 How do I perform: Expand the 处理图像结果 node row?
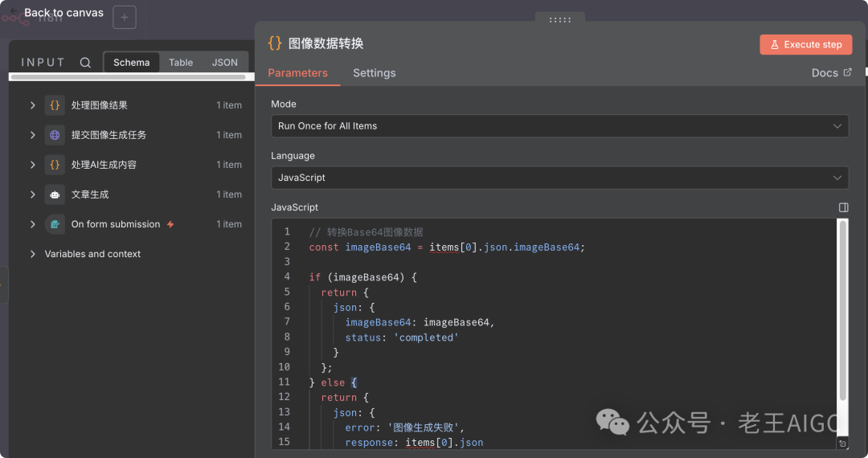[x=33, y=105]
